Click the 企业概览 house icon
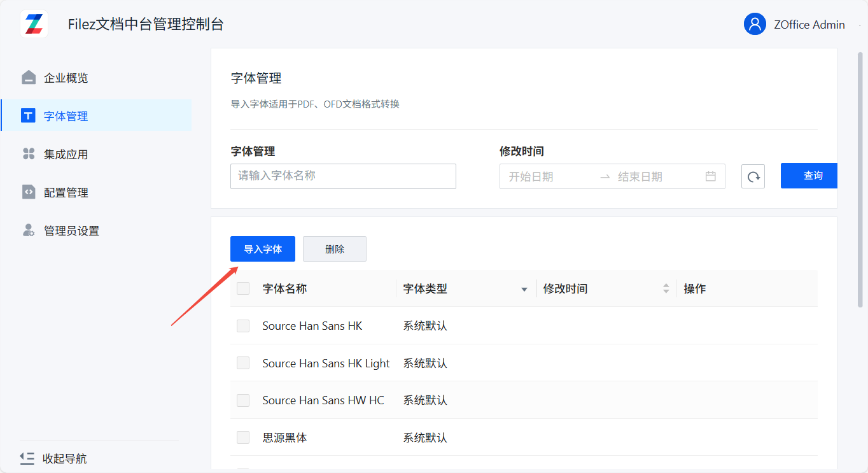The image size is (868, 473). [29, 78]
